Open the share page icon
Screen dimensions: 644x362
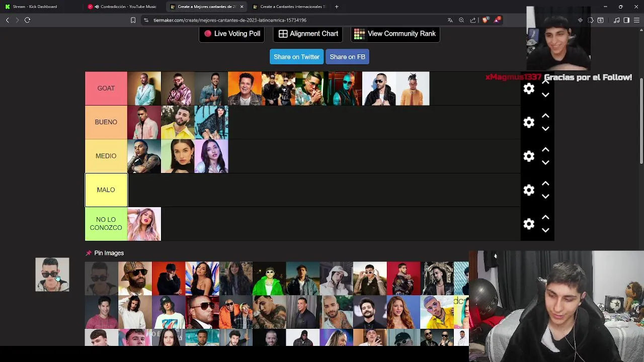[473, 20]
